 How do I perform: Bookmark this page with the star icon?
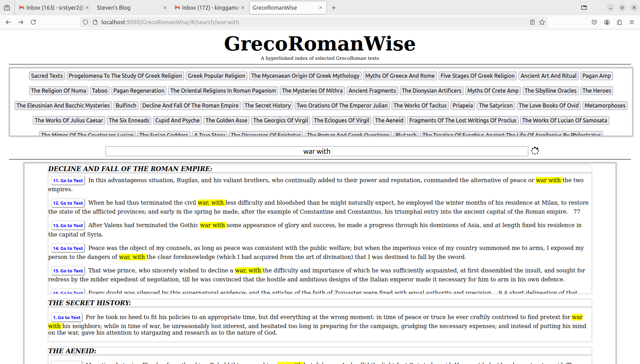click(542, 22)
